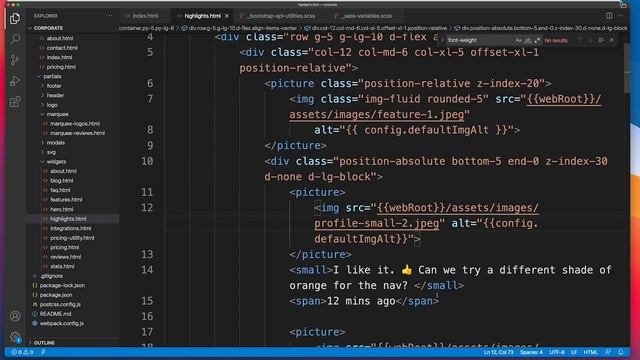Toggle Match Case in find widget
640x360 pixels.
518,40
